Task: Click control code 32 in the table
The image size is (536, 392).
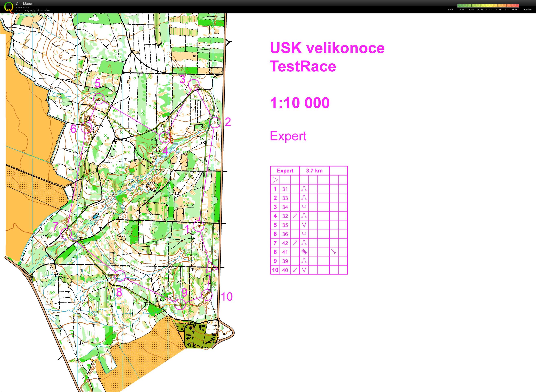Action: coord(285,216)
